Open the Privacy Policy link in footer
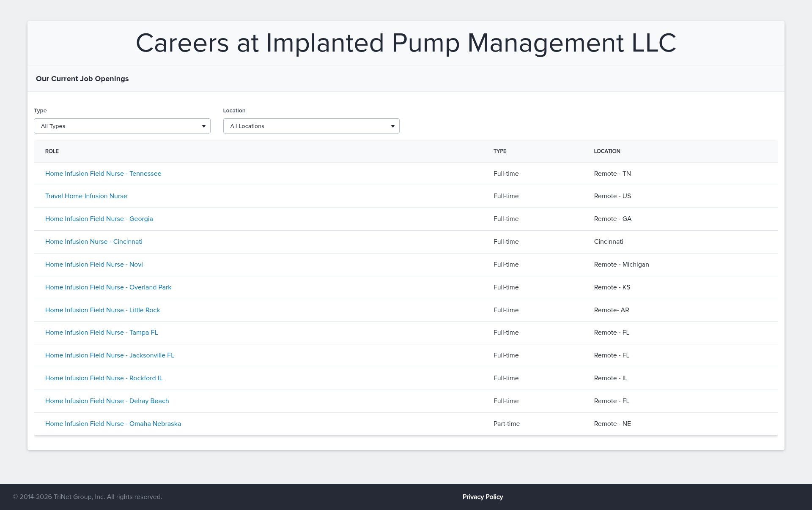The height and width of the screenshot is (510, 812). click(x=483, y=497)
